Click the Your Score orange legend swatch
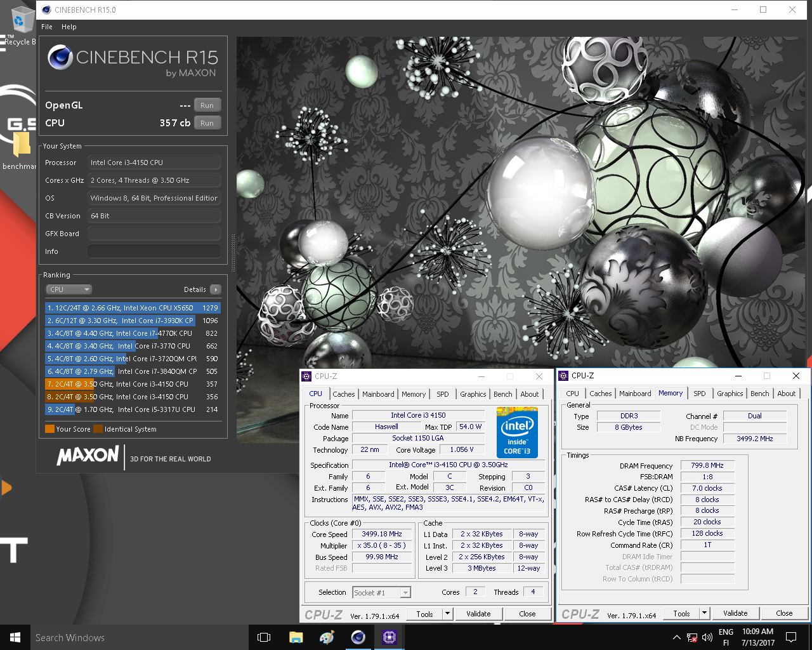The image size is (812, 650). 49,429
